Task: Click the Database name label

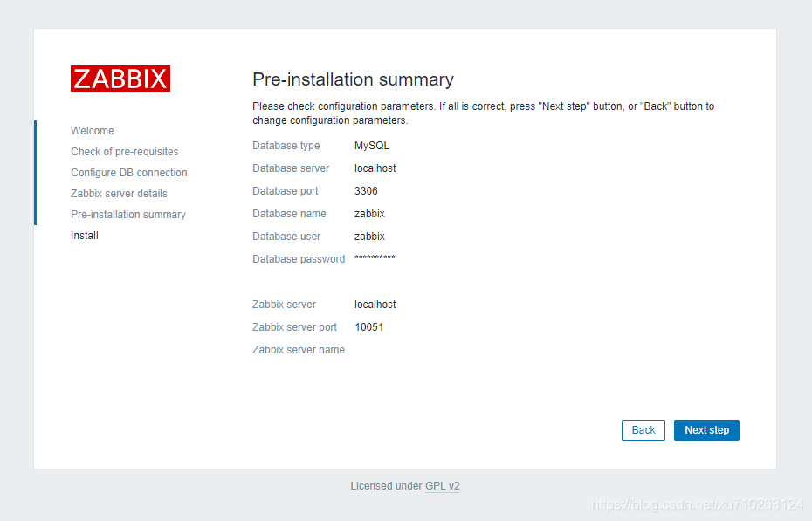Action: coord(289,214)
